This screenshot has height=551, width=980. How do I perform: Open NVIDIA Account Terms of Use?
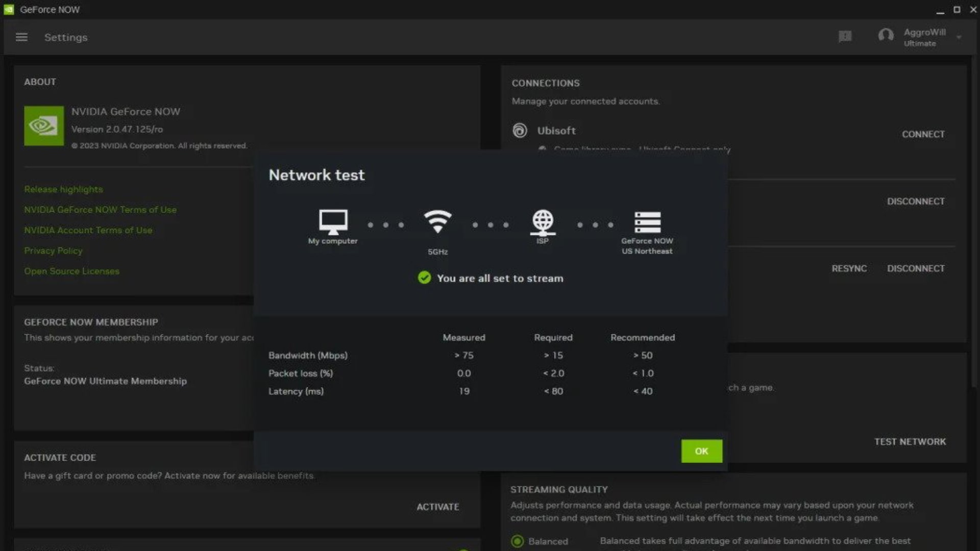click(x=88, y=230)
